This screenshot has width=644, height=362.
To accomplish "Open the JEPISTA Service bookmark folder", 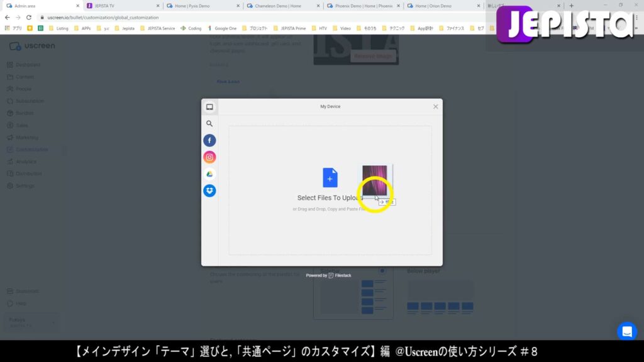I will tap(157, 28).
